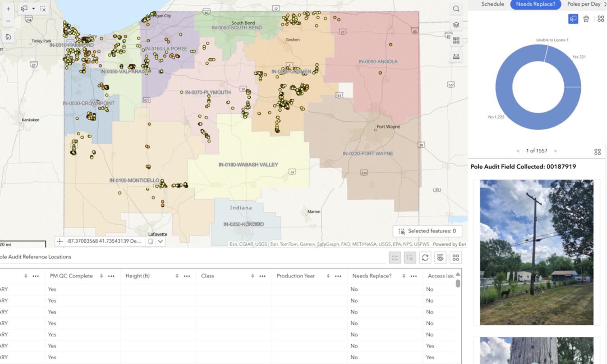The height and width of the screenshot is (364, 607).
Task: Switch to Poles per Day tab
Action: pos(584,4)
